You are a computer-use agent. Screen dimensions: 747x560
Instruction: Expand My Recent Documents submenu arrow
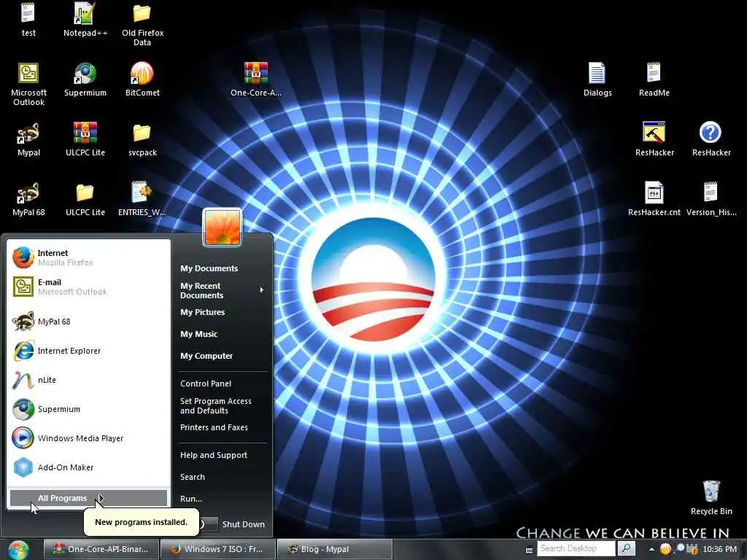[x=261, y=290]
